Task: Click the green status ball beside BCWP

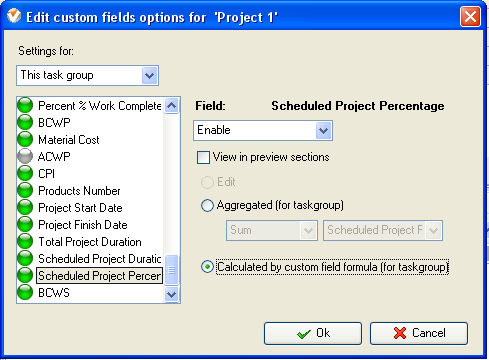Action: pos(25,122)
